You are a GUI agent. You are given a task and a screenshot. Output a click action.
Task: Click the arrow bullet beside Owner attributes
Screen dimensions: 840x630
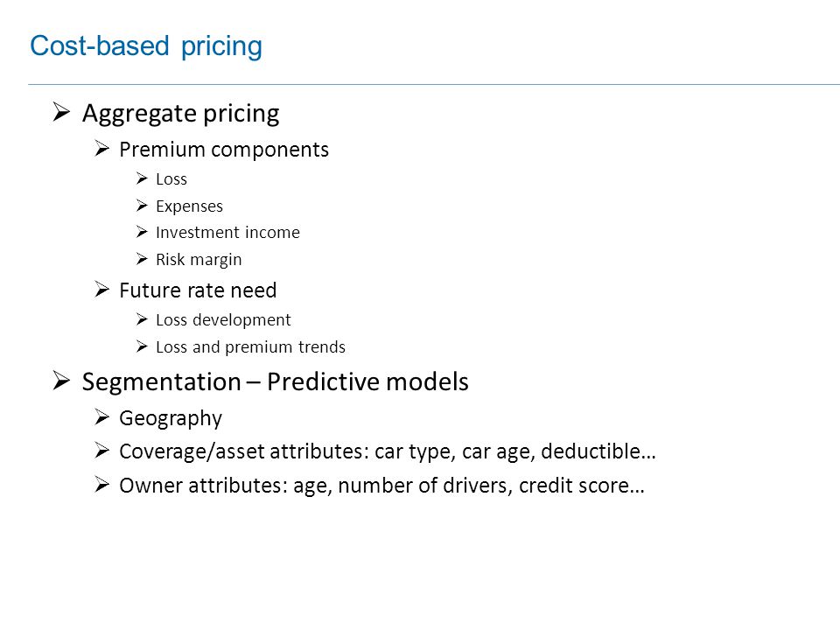point(101,484)
